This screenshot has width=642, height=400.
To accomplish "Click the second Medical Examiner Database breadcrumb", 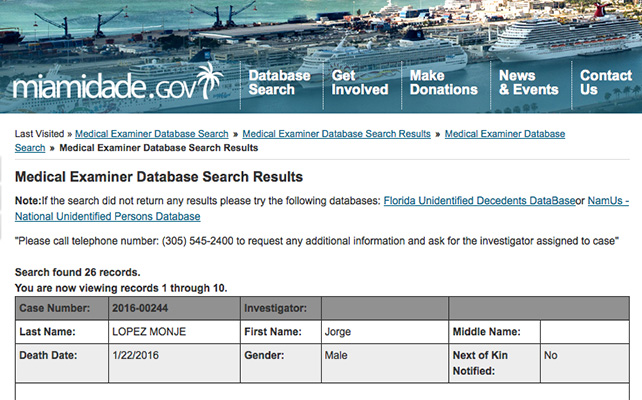I will 505,134.
